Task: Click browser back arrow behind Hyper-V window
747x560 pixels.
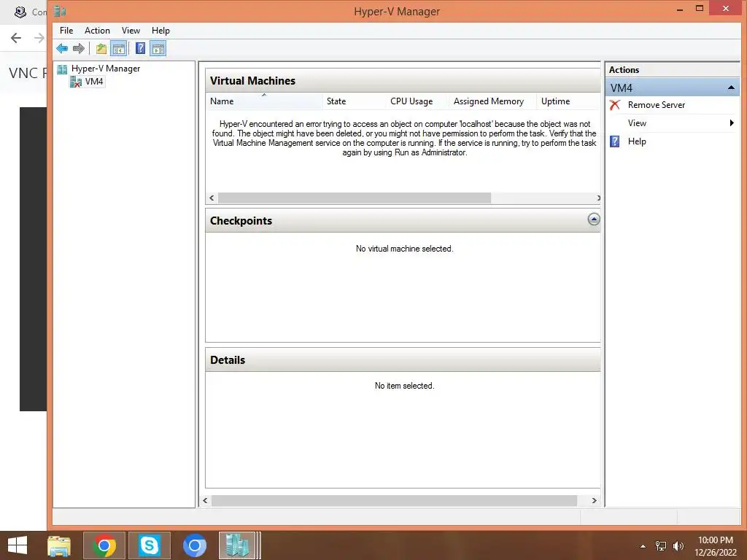Action: coord(16,38)
